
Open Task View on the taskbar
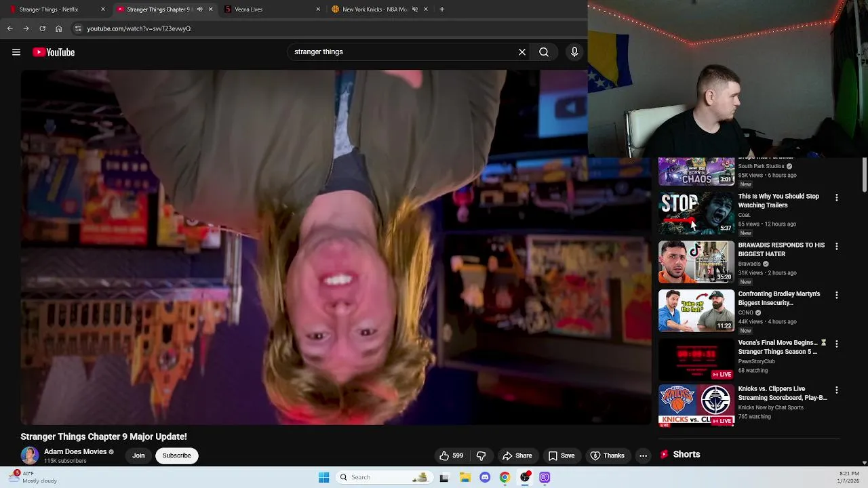pyautogui.click(x=444, y=477)
